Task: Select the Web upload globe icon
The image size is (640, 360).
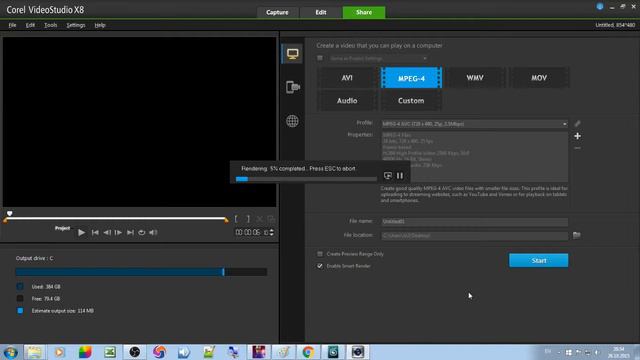Action: click(292, 121)
